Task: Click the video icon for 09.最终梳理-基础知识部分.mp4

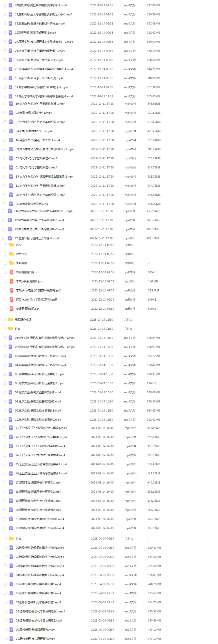Action: coord(11,629)
